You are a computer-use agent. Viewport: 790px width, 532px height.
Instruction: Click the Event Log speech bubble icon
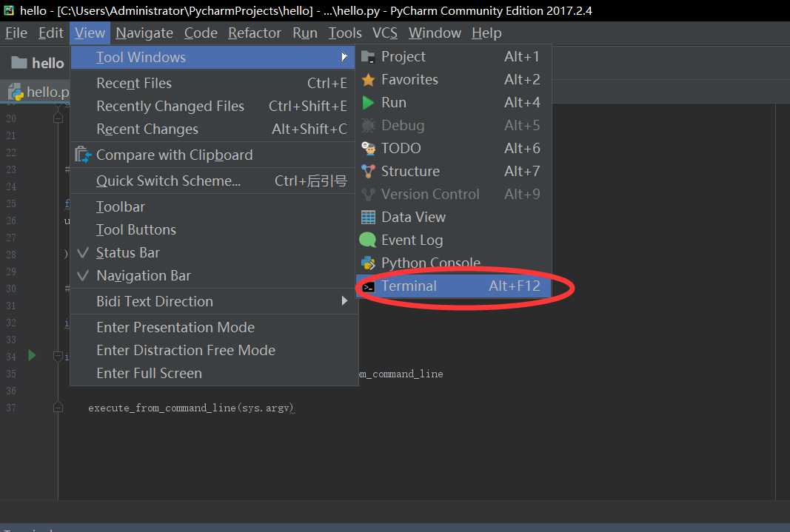(368, 240)
